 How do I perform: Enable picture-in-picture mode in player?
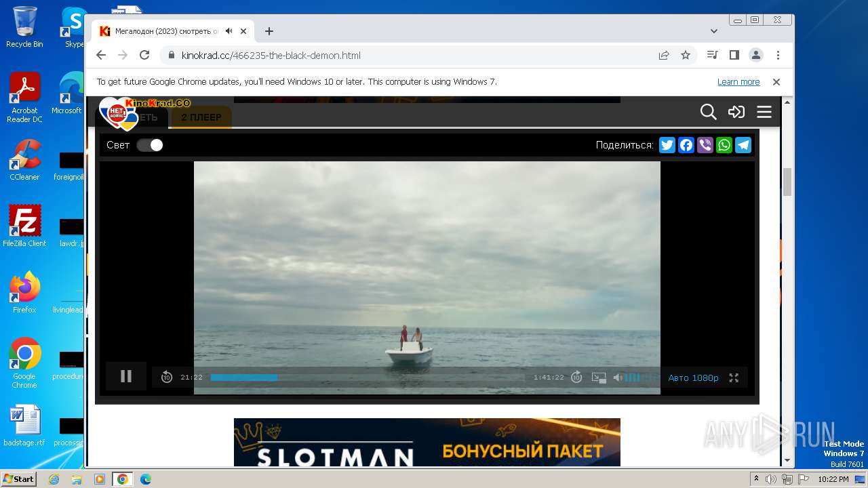point(599,378)
